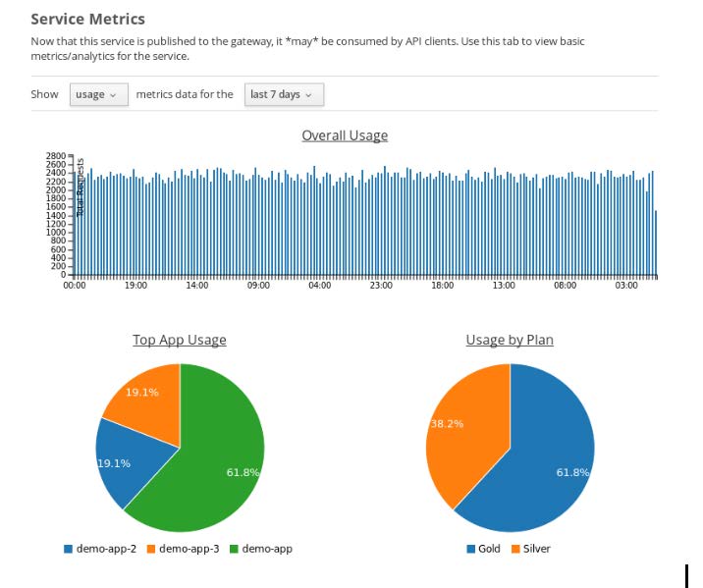Click the Overall Usage chart title
This screenshot has width=703, height=588.
click(345, 135)
